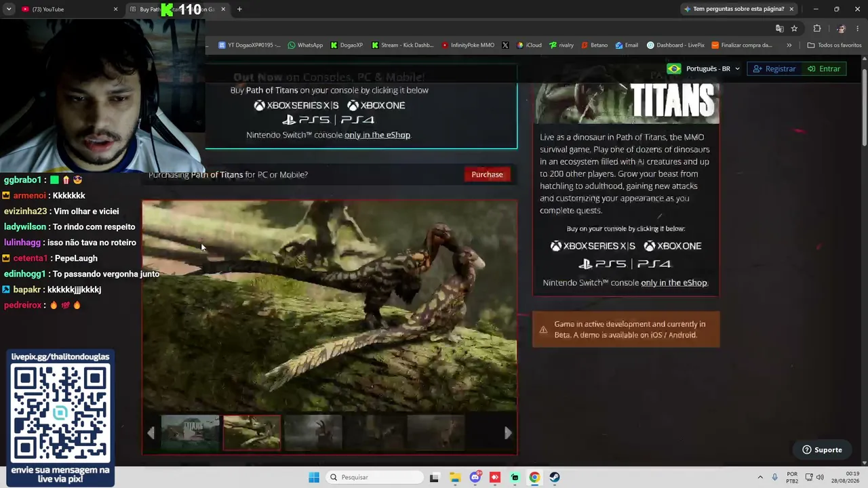This screenshot has height=488, width=868.
Task: Open the Finalizar compra bookmark
Action: (x=742, y=45)
